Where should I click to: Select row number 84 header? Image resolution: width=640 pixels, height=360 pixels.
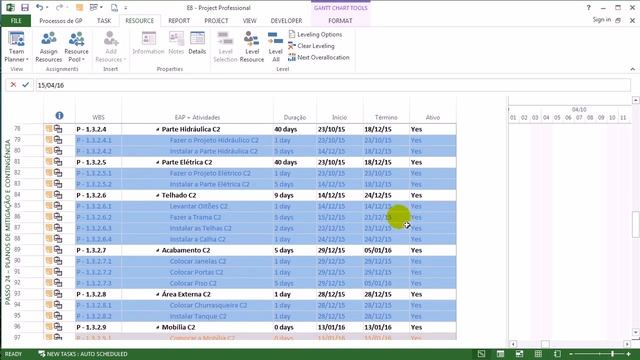[x=17, y=195]
